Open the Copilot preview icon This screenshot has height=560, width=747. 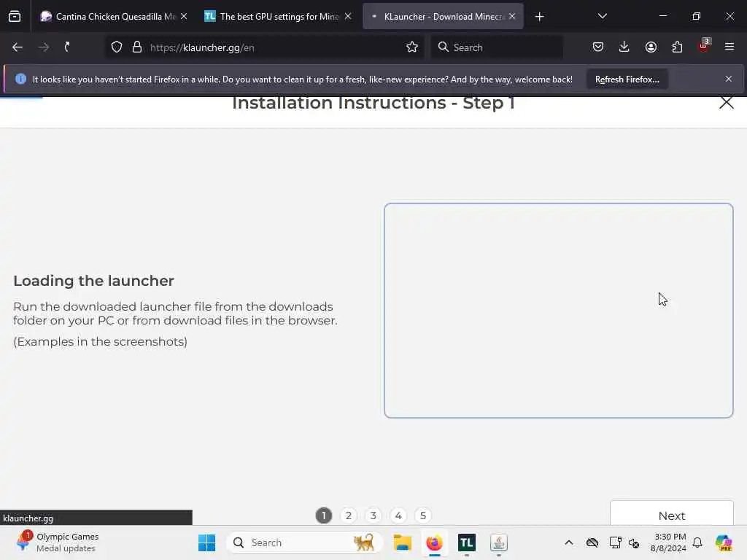(724, 542)
